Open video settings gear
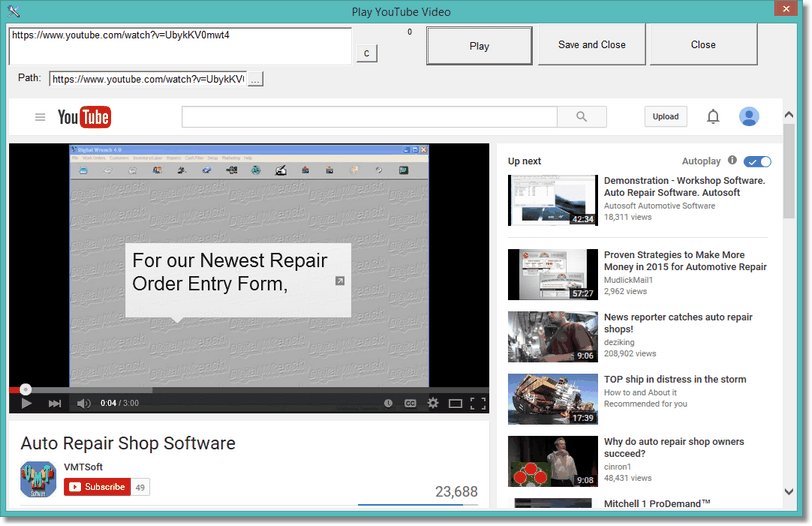The image size is (812, 526). (x=433, y=403)
